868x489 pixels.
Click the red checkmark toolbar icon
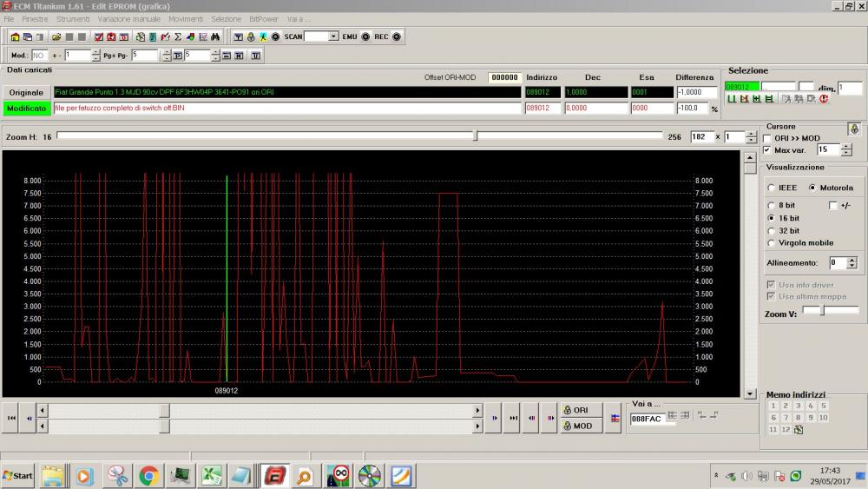point(99,36)
